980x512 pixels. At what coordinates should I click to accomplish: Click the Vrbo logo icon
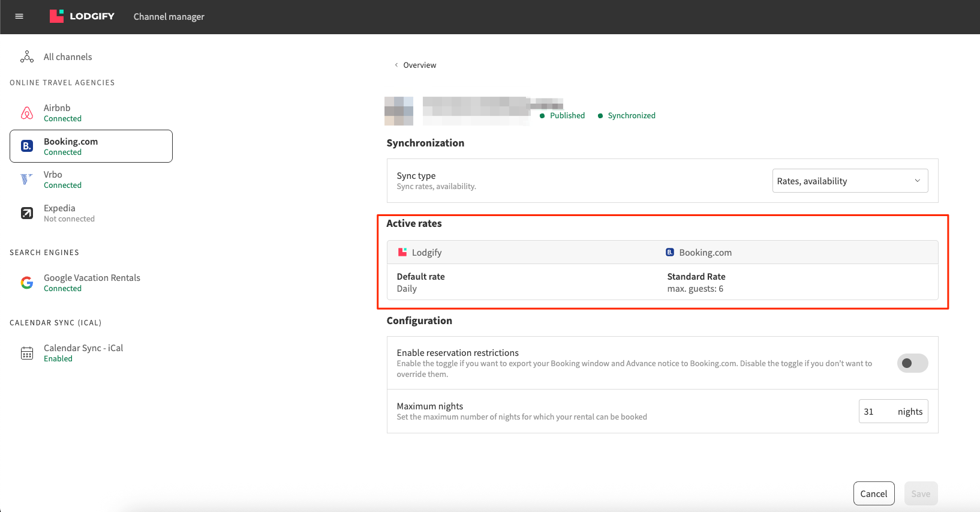point(27,179)
